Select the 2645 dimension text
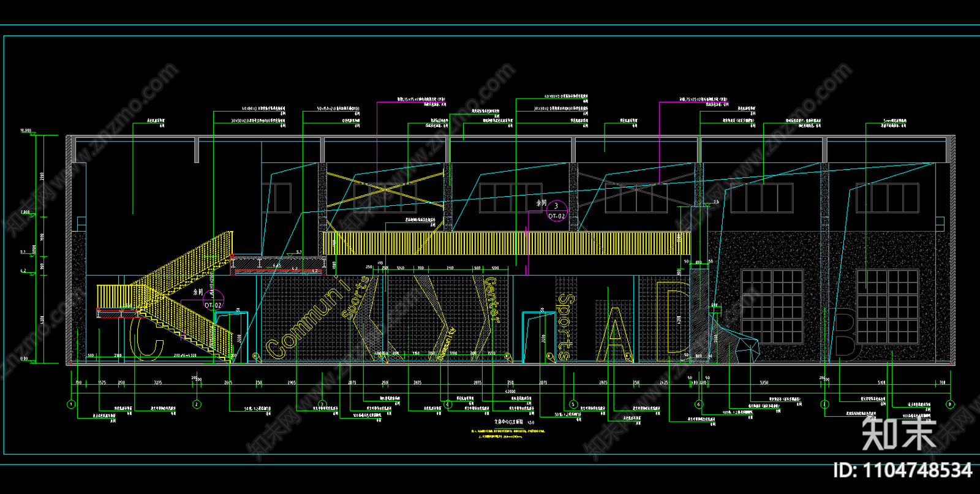This screenshot has width=980, height=494. tap(228, 382)
